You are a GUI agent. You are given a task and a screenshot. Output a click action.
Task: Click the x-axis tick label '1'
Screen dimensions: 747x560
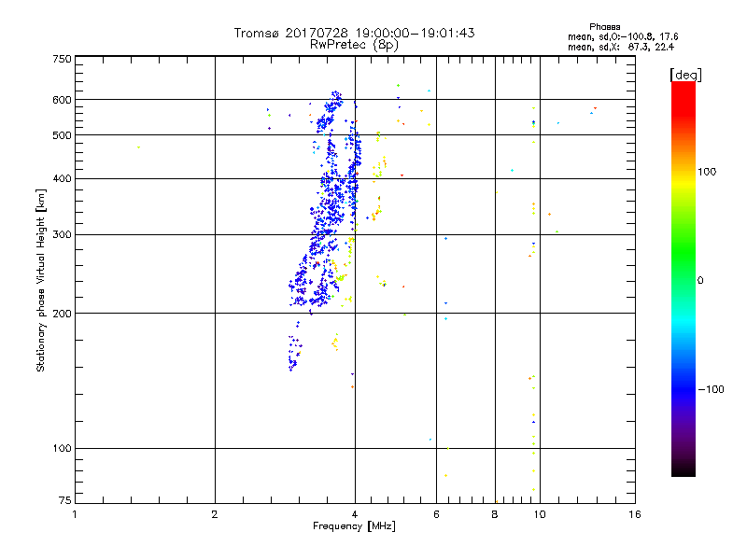point(75,514)
